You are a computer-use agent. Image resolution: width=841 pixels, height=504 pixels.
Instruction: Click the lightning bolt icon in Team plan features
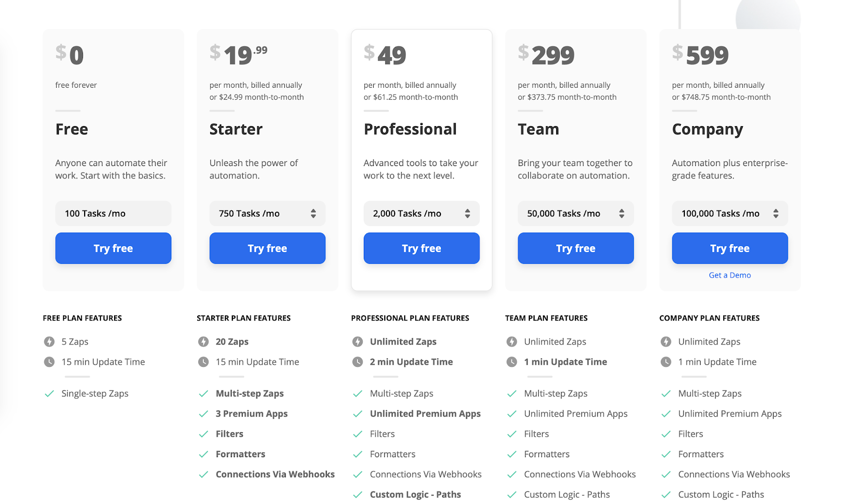tap(511, 342)
